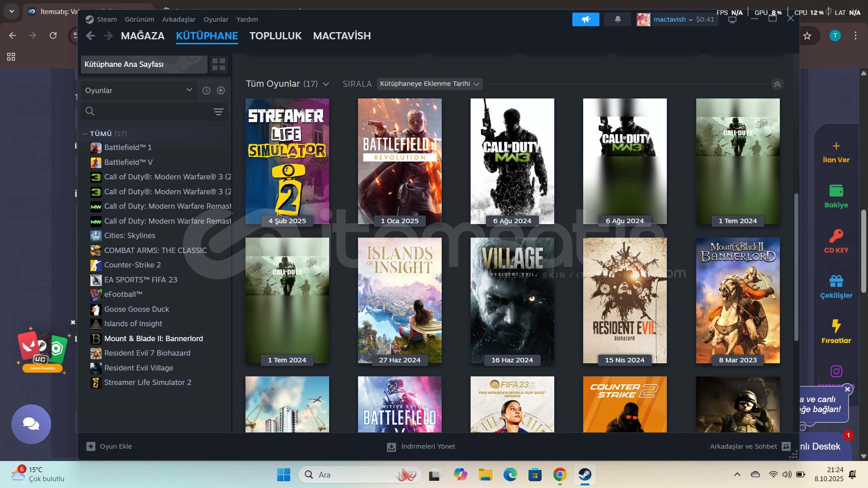Click the recent activity clock icon
Screen dimensions: 868x488
tap(206, 90)
